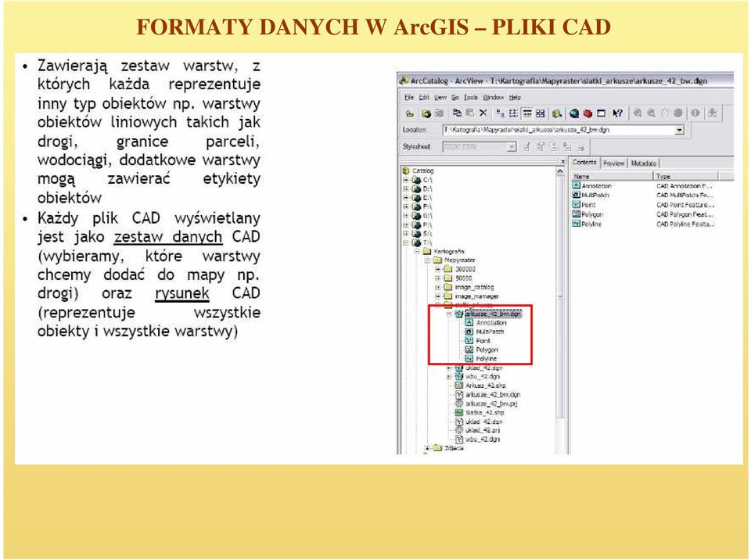Expand the P:\ drive node
Screen dimensions: 751x560
406,224
